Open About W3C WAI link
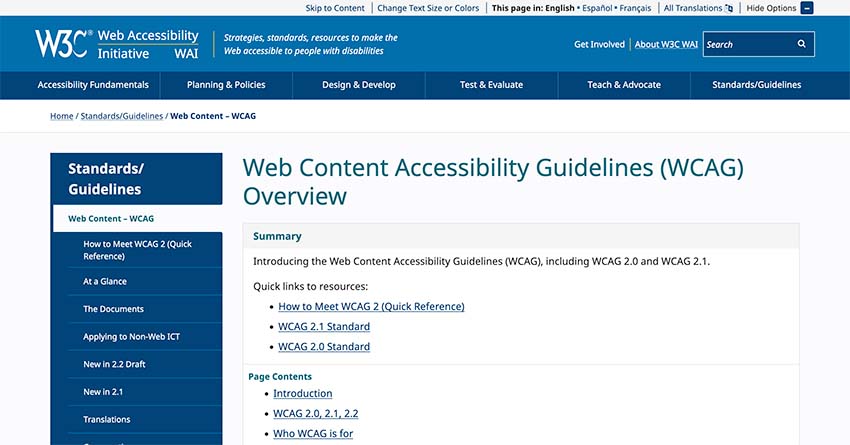 [x=666, y=44]
